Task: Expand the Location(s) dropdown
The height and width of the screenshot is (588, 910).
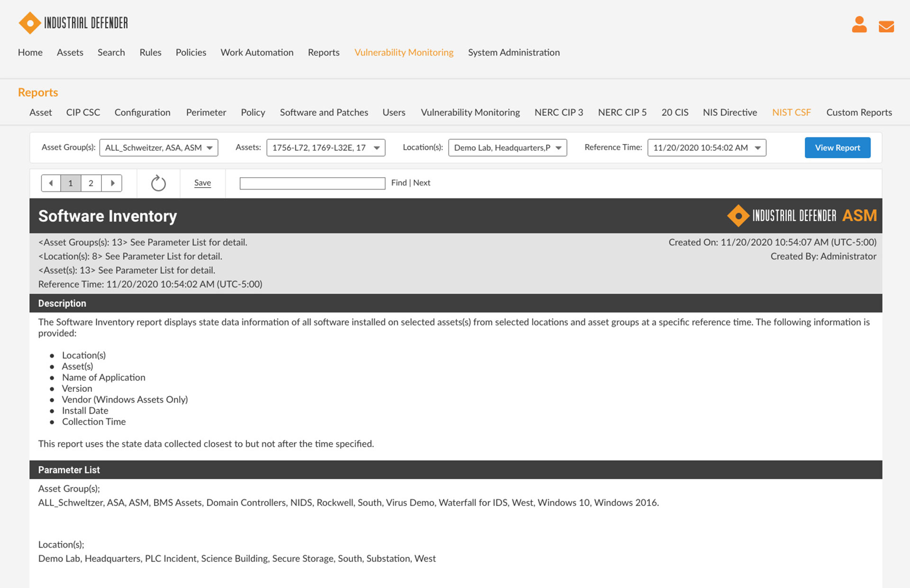Action: 508,148
